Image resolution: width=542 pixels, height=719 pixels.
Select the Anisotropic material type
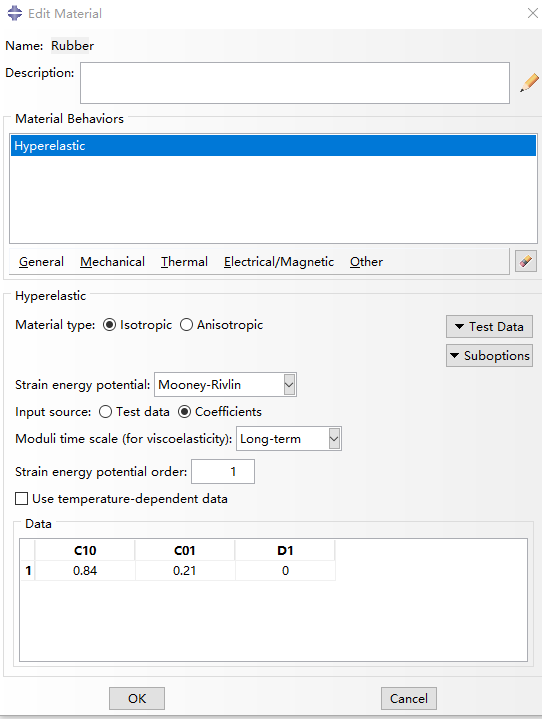tap(186, 325)
